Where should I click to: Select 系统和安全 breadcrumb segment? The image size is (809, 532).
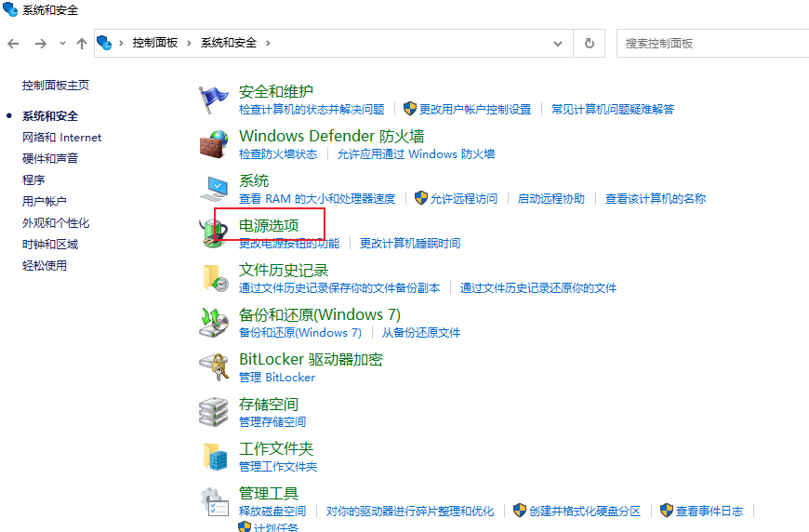coord(229,43)
